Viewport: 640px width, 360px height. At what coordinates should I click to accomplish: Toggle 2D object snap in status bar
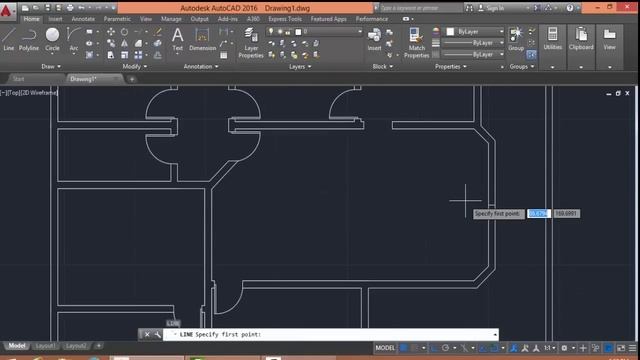click(494, 348)
